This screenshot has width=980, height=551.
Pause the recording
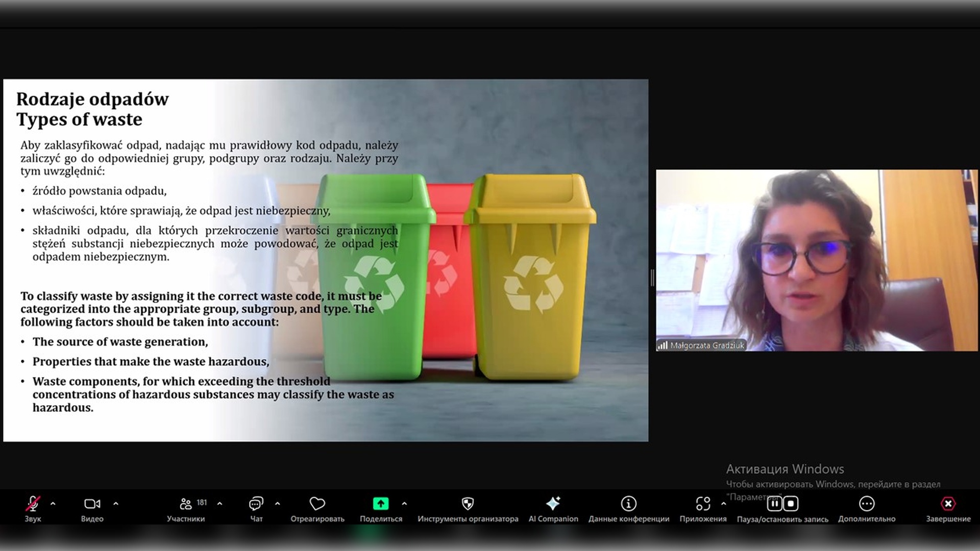click(774, 504)
